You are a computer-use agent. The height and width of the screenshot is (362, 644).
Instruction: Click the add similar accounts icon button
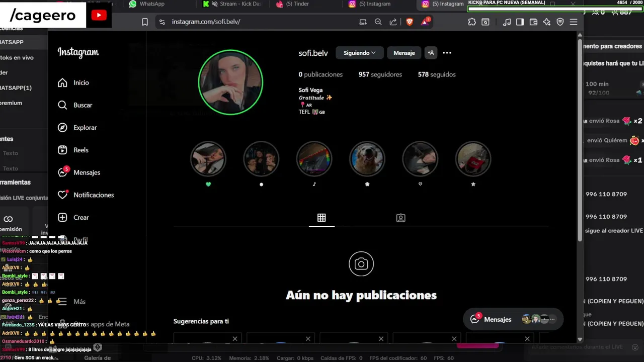[x=431, y=53]
